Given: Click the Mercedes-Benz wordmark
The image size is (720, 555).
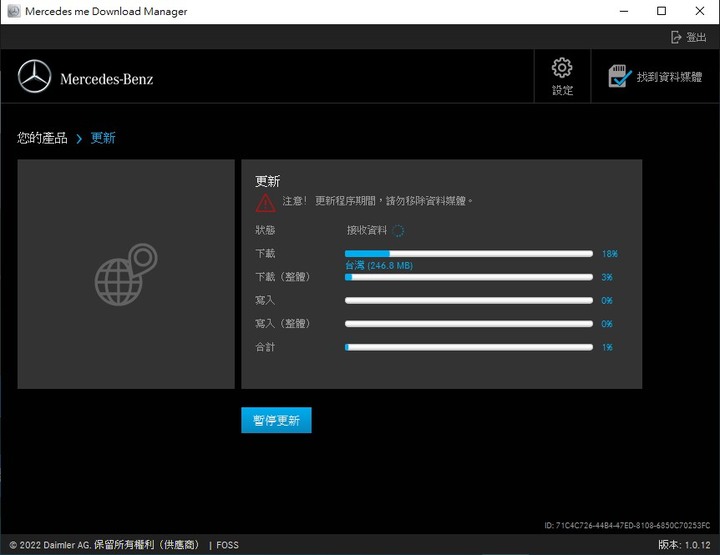Looking at the screenshot, I should [107, 79].
